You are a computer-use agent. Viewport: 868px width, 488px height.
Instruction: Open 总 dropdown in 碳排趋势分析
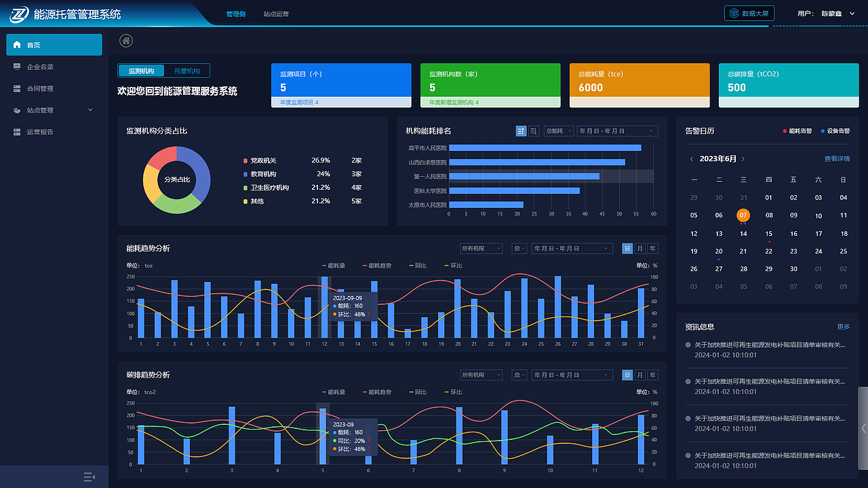pyautogui.click(x=520, y=375)
